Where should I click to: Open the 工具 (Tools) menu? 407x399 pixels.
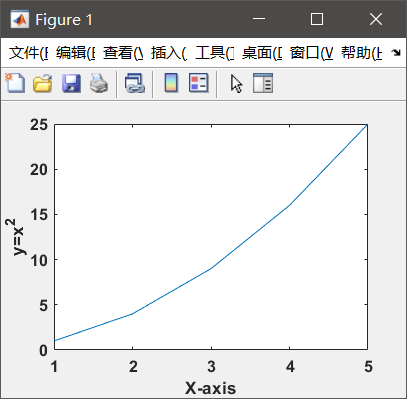215,53
